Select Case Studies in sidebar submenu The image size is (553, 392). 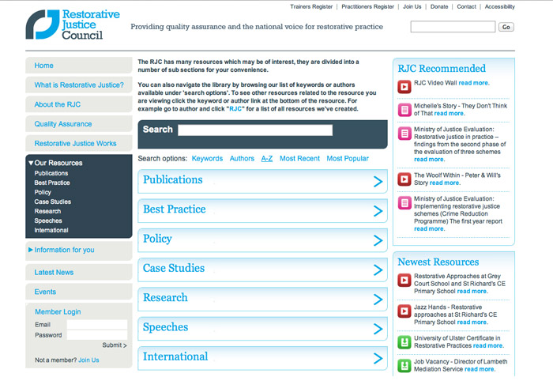click(53, 202)
